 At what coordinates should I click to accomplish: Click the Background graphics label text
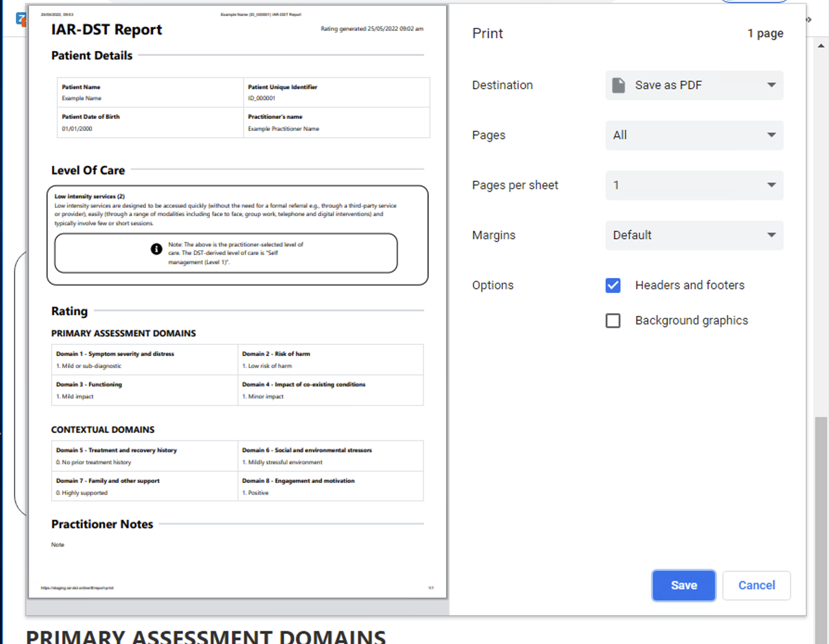(692, 321)
